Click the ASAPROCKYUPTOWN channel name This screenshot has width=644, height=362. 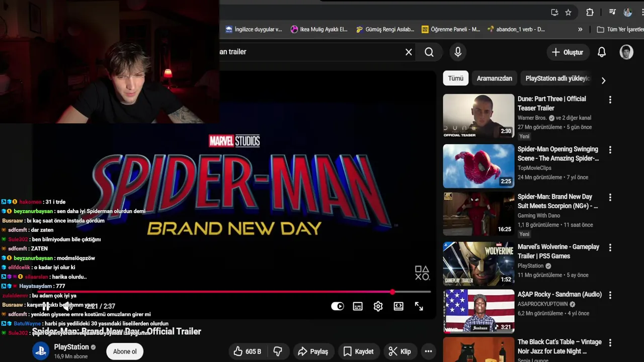pyautogui.click(x=543, y=304)
